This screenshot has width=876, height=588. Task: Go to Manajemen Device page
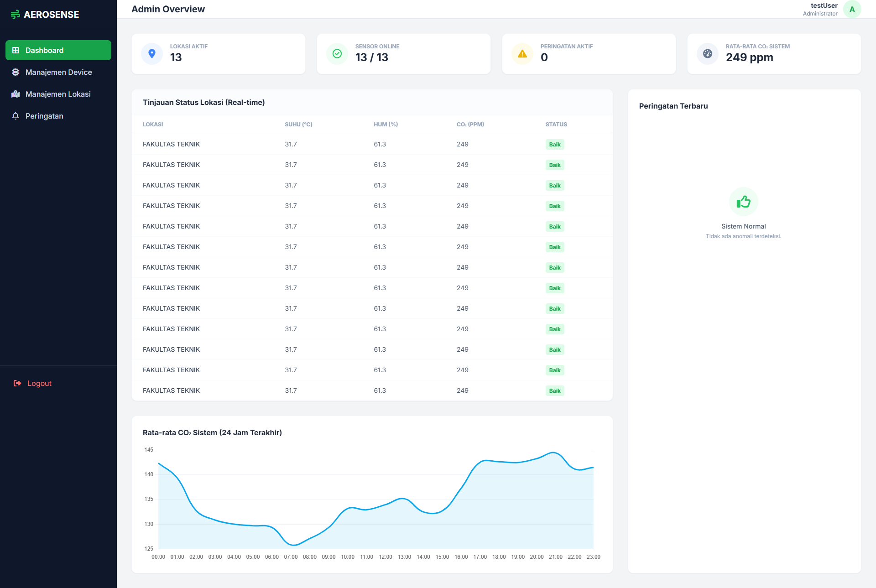tap(58, 72)
